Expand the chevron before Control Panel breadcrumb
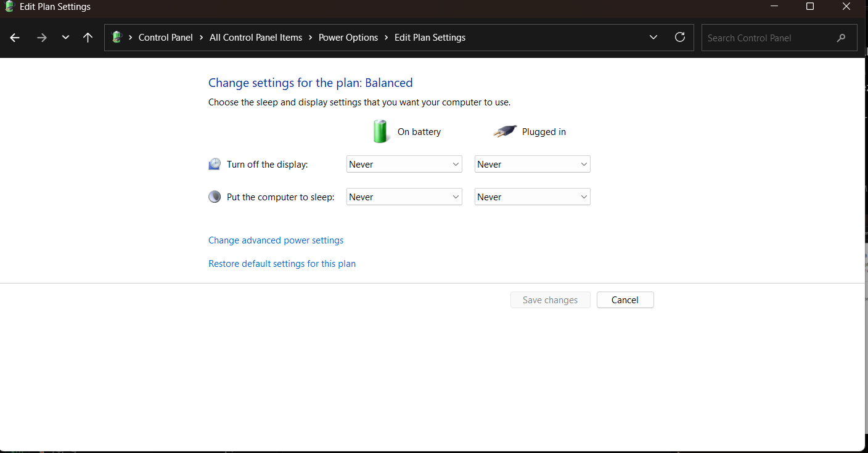This screenshot has height=453, width=868. (131, 38)
